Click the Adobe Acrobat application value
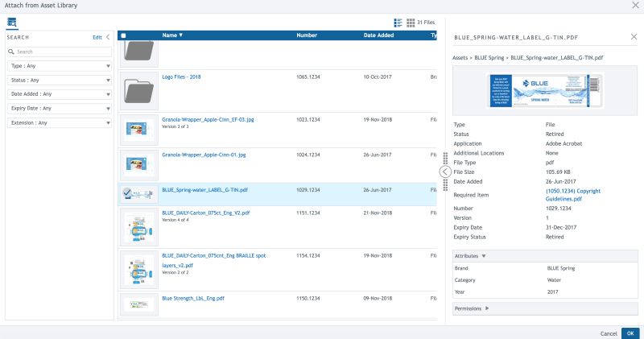The width and height of the screenshot is (644, 339). coord(564,144)
